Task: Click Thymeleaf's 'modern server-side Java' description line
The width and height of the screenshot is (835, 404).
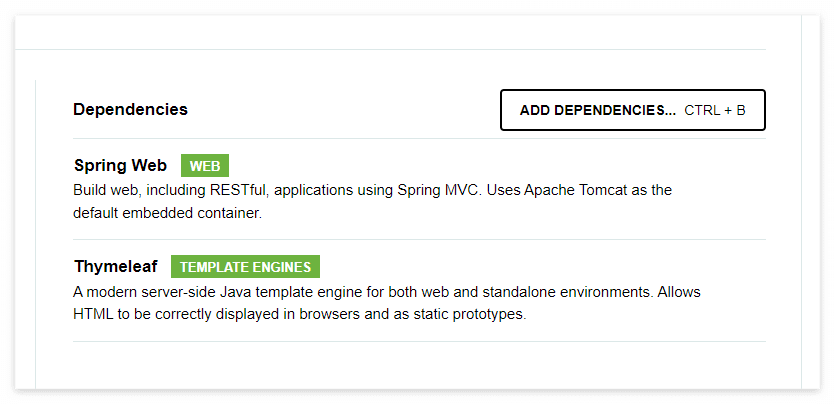Action: (x=387, y=292)
